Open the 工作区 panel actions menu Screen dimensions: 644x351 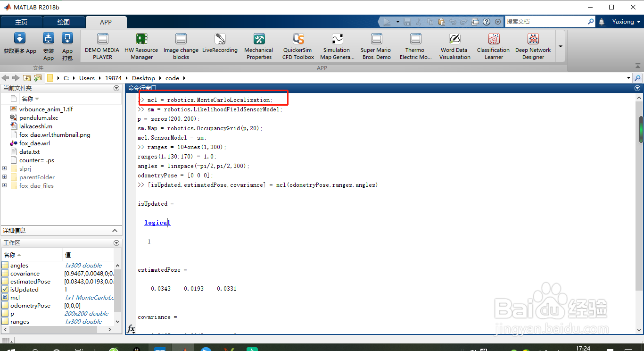pos(116,243)
